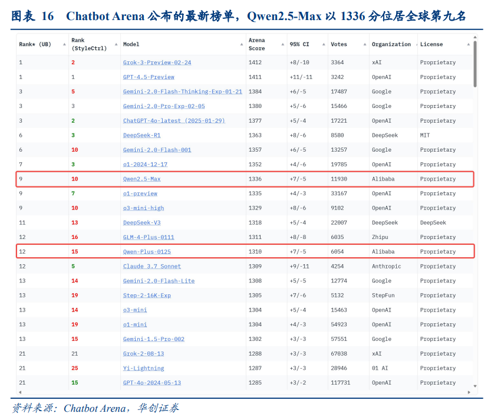Select the Zhipu organization cell
Screen dimensions: 504x420
(x=380, y=237)
